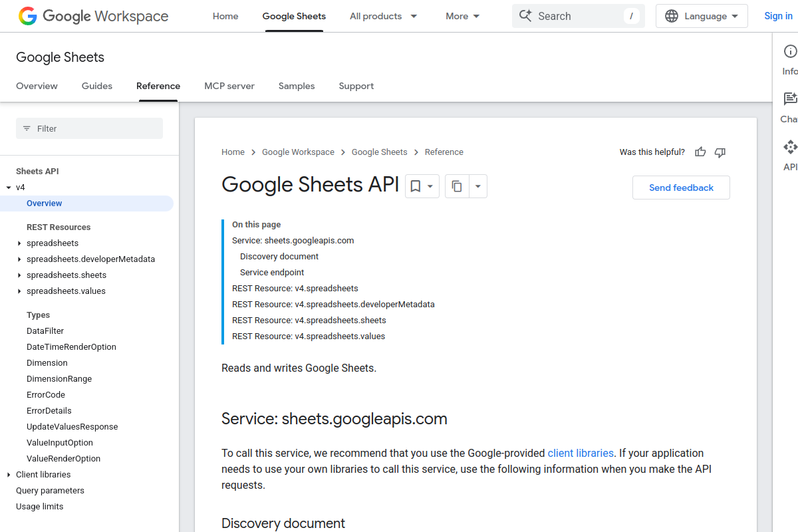Open the Chat panel icon
This screenshot has width=798, height=532.
790,99
